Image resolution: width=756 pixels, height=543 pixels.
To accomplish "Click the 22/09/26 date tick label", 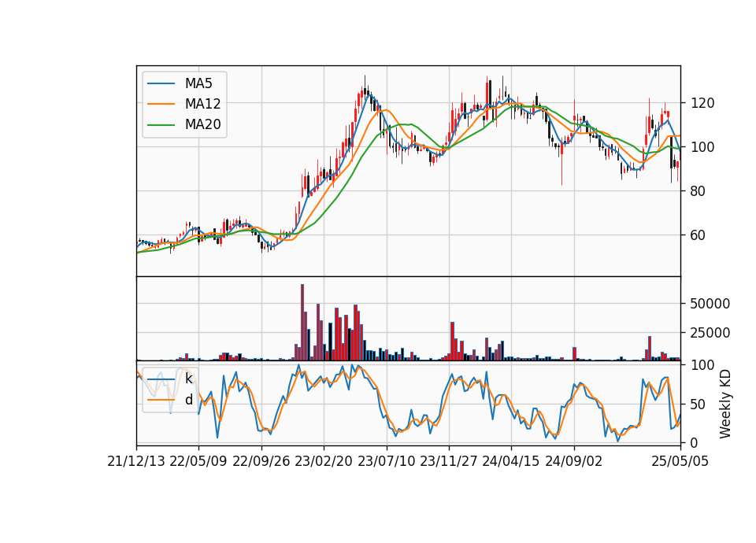I will 261,461.
